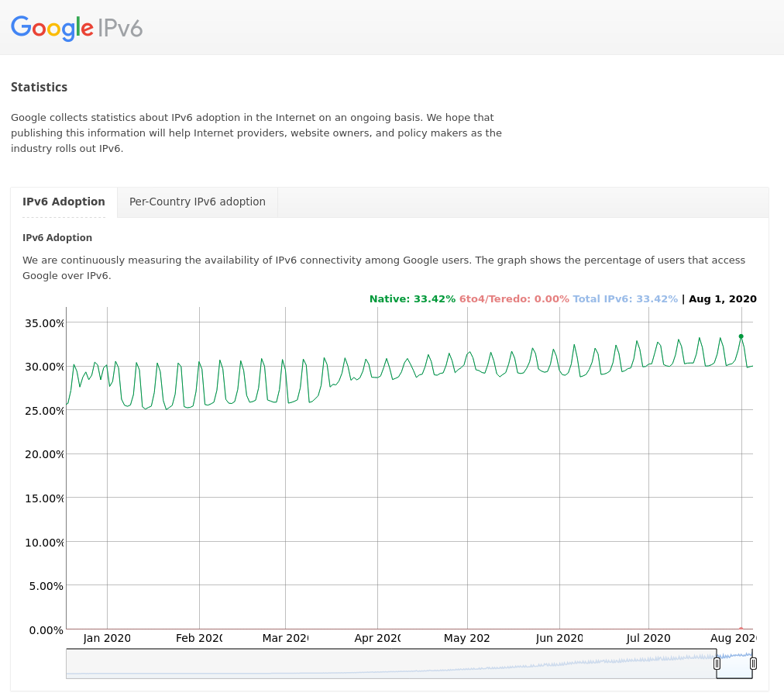Click the 10.00% y-axis label
This screenshot has height=700, width=784.
44,543
